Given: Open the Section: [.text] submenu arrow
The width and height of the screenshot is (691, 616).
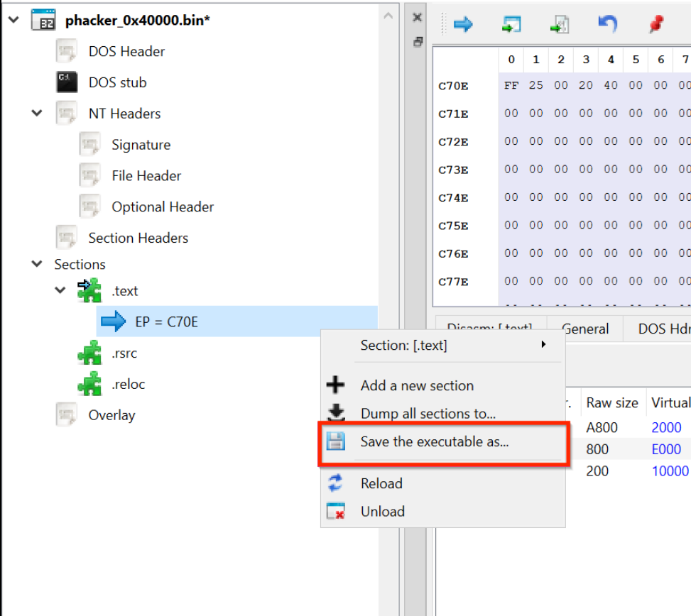Looking at the screenshot, I should coord(544,344).
